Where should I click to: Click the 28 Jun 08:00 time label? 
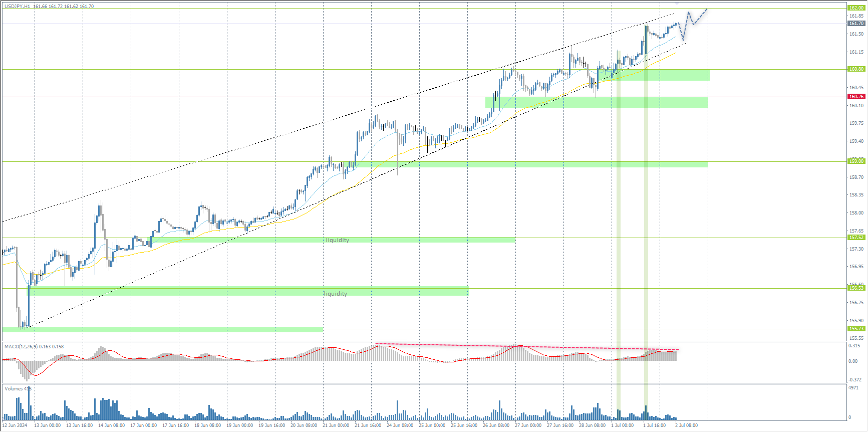coord(593,425)
